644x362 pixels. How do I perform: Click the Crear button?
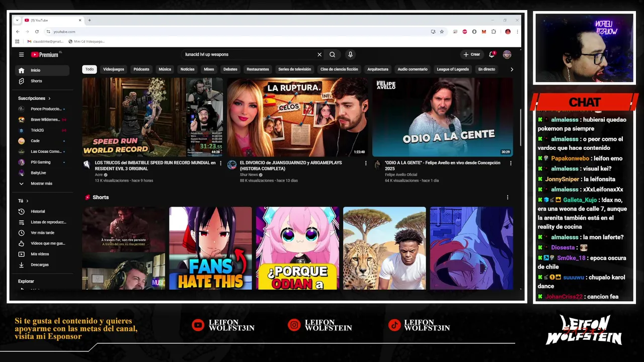(472, 54)
